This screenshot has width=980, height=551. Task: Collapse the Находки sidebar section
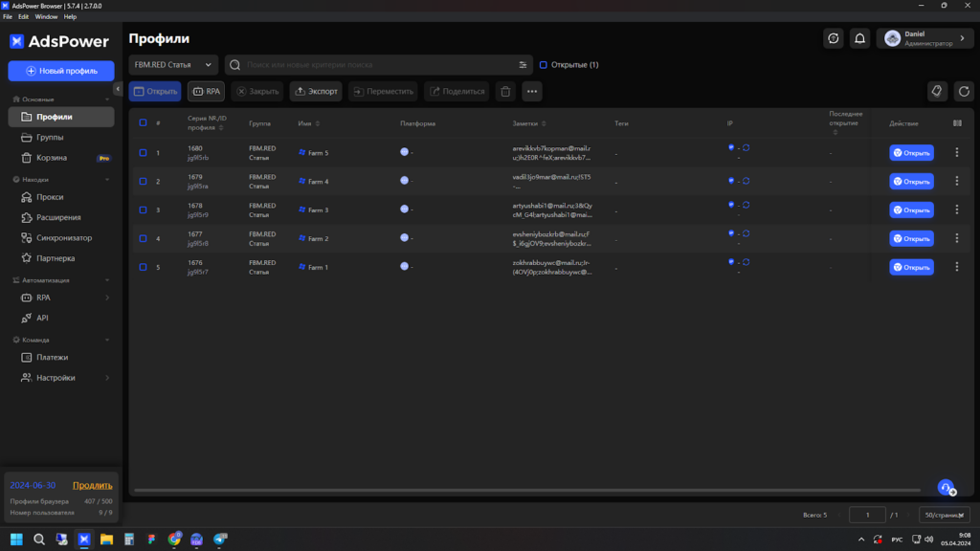coord(107,179)
